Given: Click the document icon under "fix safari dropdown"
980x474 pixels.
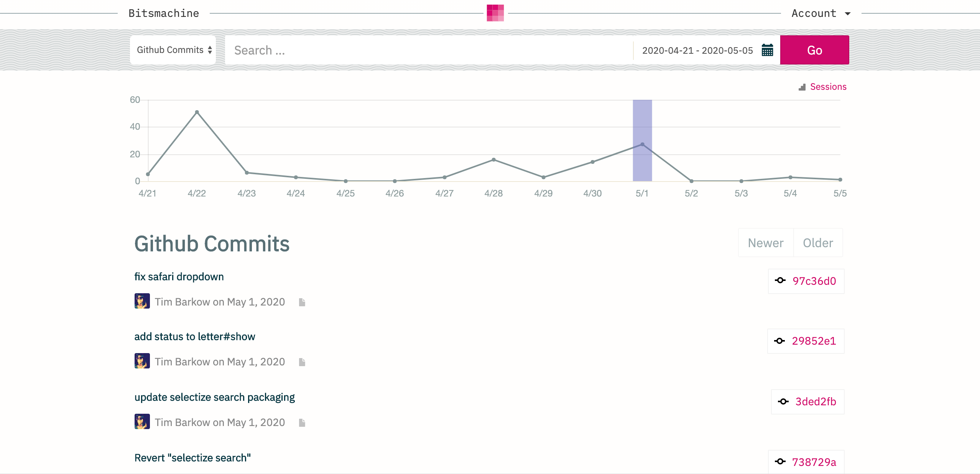Looking at the screenshot, I should [x=302, y=302].
